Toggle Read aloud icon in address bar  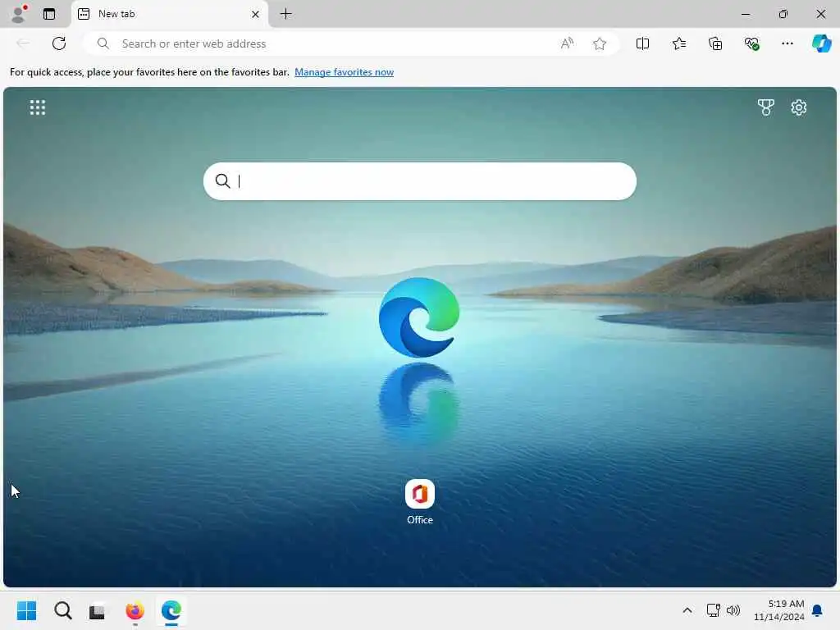click(567, 43)
